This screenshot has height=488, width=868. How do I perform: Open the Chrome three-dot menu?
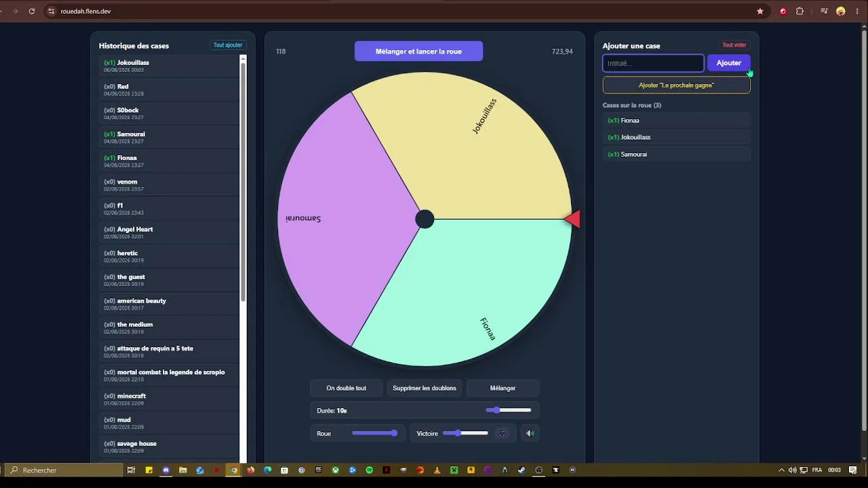pos(856,11)
